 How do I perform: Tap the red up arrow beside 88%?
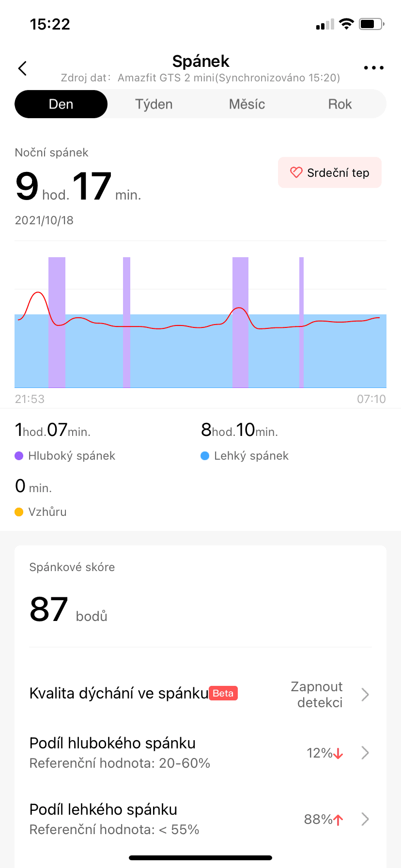[x=338, y=820]
